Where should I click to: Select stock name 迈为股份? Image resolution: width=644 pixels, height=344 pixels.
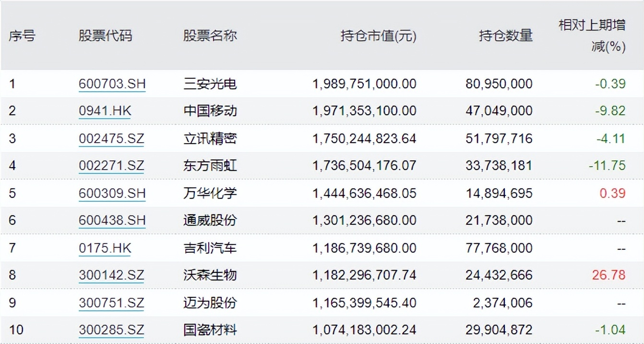point(210,303)
